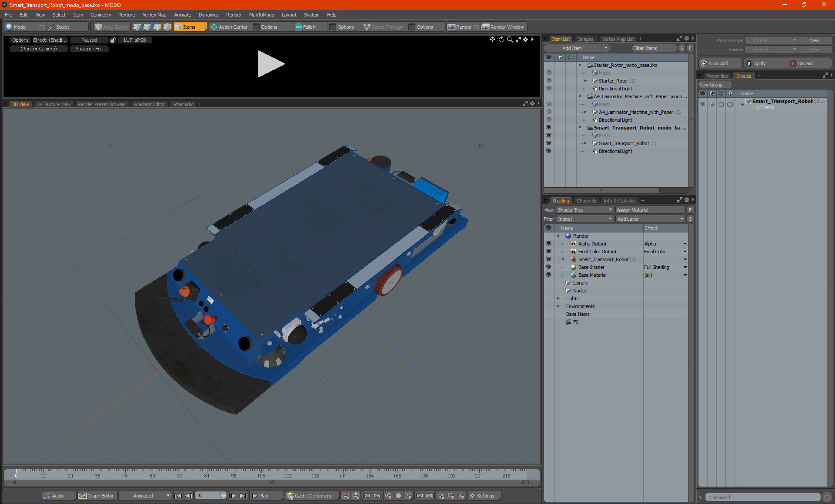Click the preview rotate refresh icon

coord(501,40)
